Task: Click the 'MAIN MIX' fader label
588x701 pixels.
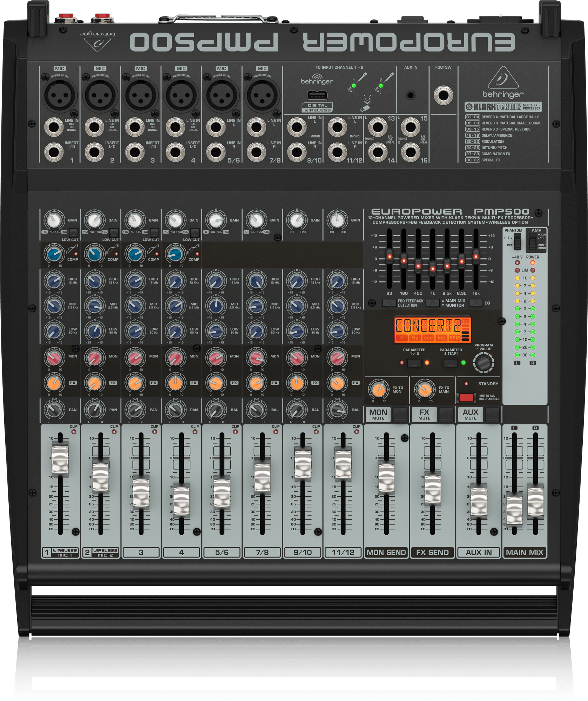Action: pos(525,552)
